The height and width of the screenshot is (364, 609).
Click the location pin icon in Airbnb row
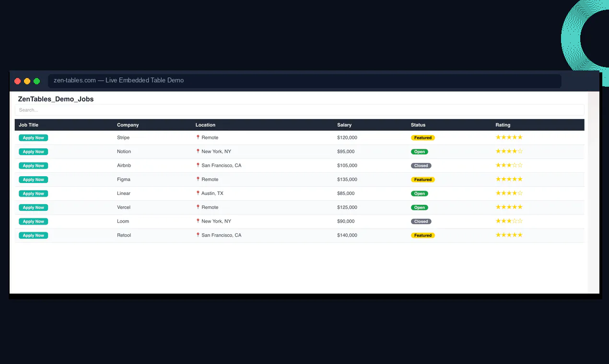click(x=198, y=165)
